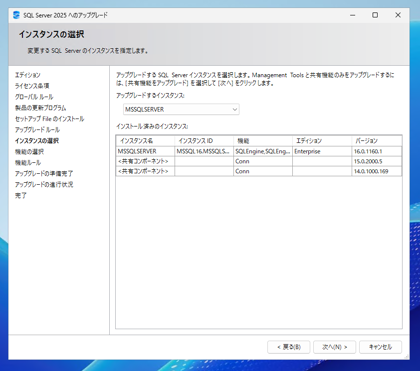Select the 機能の選択 step
This screenshot has height=371, width=420.
point(29,152)
